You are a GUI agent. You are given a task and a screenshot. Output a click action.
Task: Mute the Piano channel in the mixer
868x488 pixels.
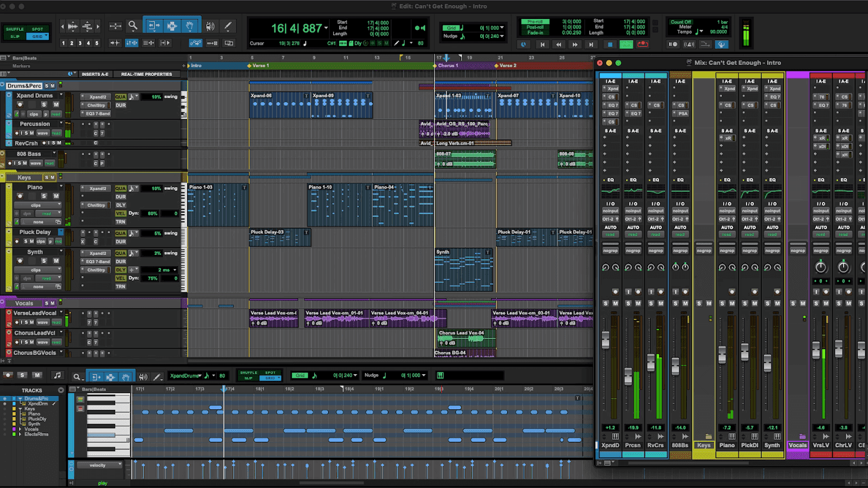pos(732,304)
